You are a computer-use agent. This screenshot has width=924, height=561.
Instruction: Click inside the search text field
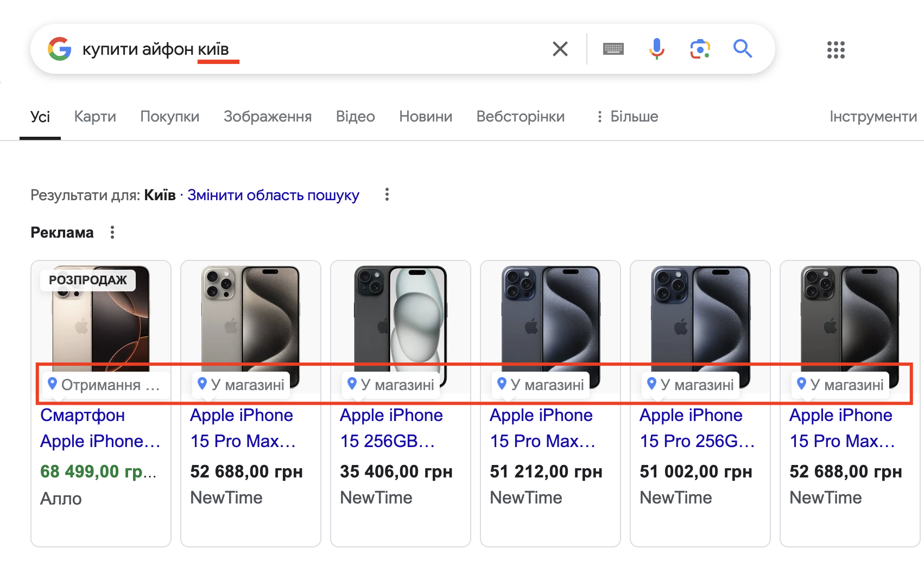point(309,49)
